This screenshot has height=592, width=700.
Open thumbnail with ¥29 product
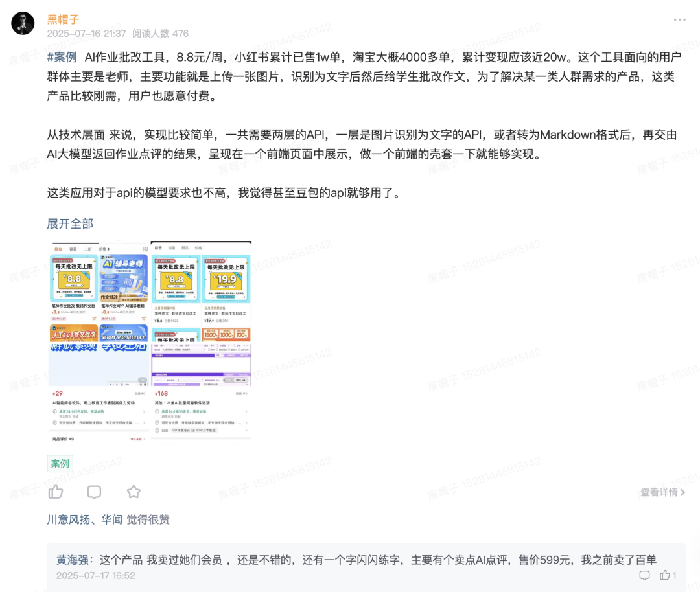point(99,393)
